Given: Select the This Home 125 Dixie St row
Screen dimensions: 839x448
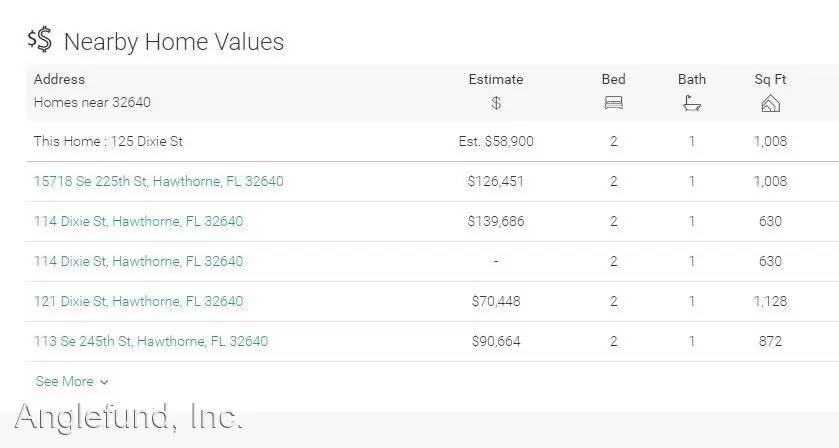Looking at the screenshot, I should pyautogui.click(x=108, y=141).
